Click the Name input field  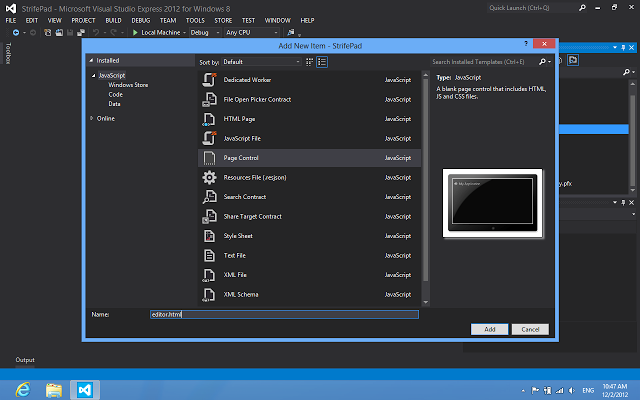(x=284, y=314)
